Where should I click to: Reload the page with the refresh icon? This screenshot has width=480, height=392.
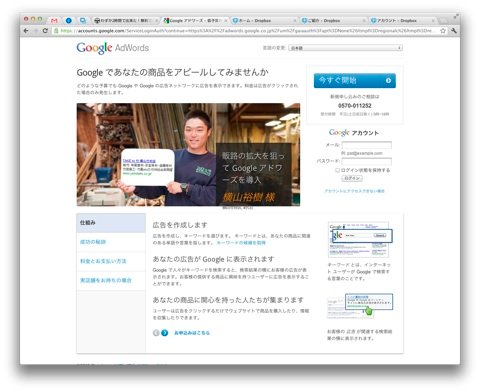point(45,31)
